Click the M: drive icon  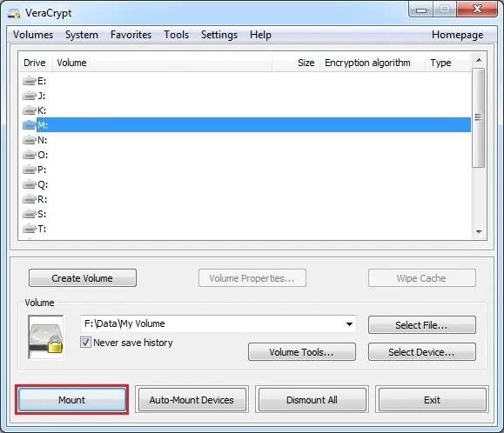point(30,125)
